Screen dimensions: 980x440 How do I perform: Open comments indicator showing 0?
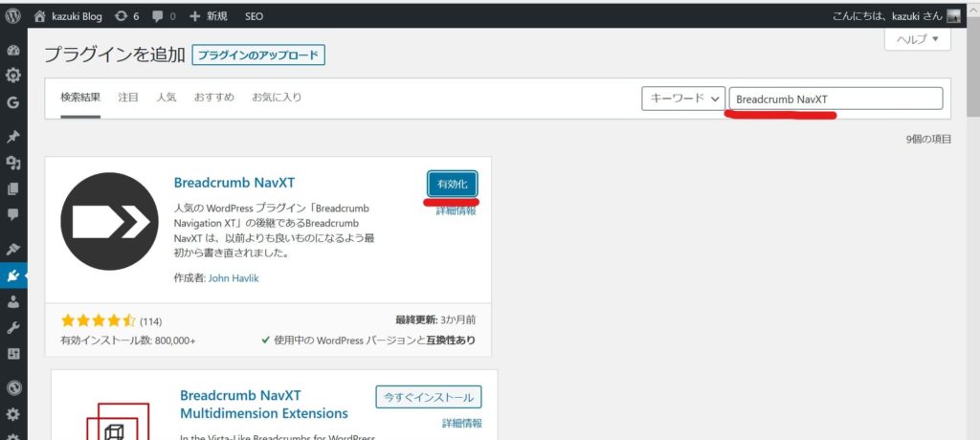164,16
